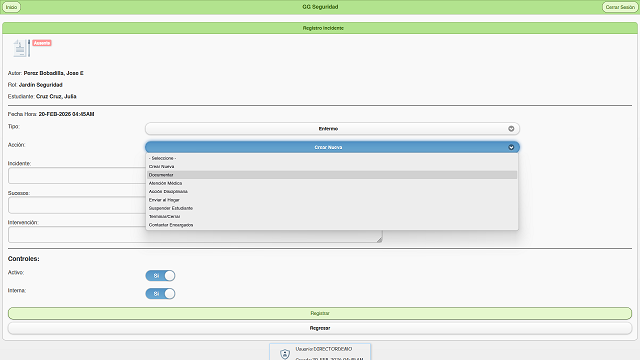Pick 'Atención Médica' in the list
Screen dimensions: 640x360
tap(332, 183)
